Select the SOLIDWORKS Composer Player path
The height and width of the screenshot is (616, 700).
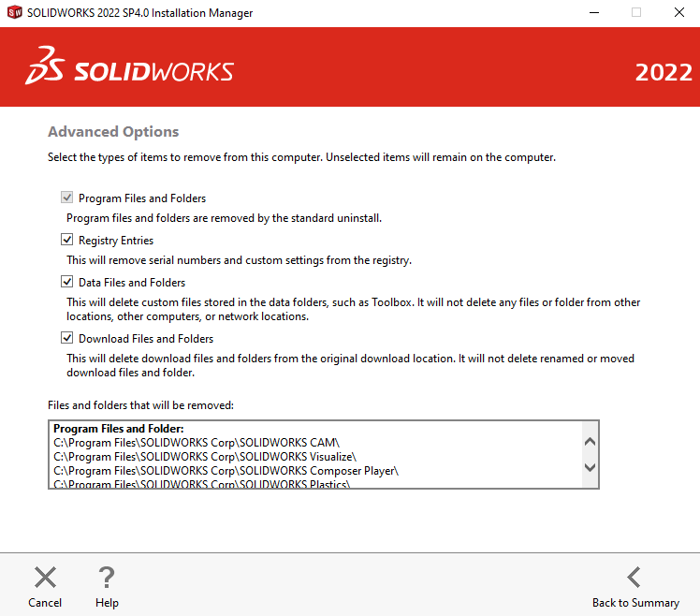(226, 470)
